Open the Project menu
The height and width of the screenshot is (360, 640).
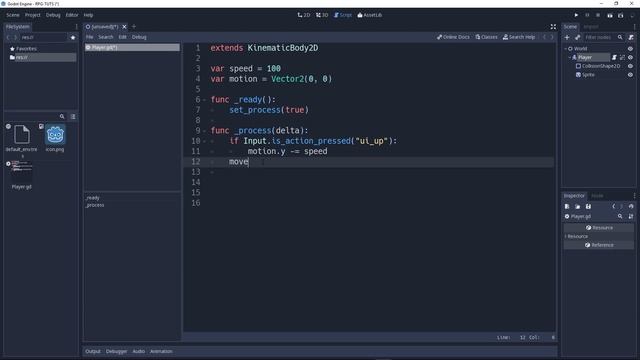click(x=33, y=15)
